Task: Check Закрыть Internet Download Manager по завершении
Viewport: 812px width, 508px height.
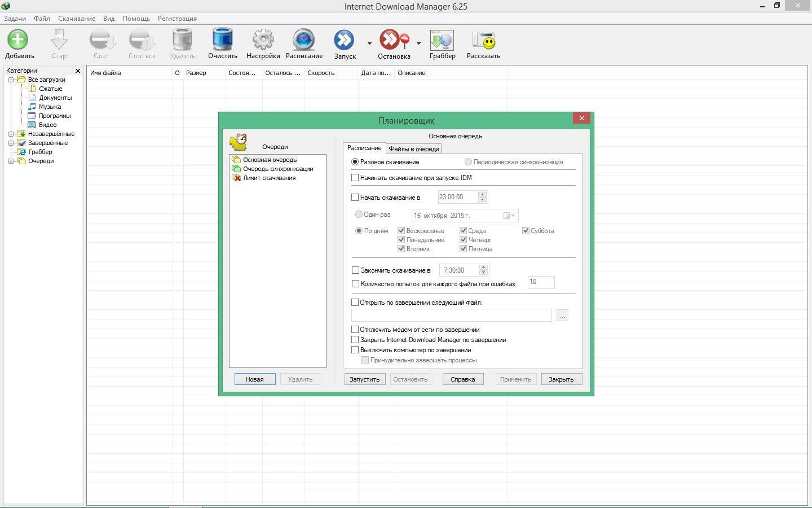Action: (355, 340)
